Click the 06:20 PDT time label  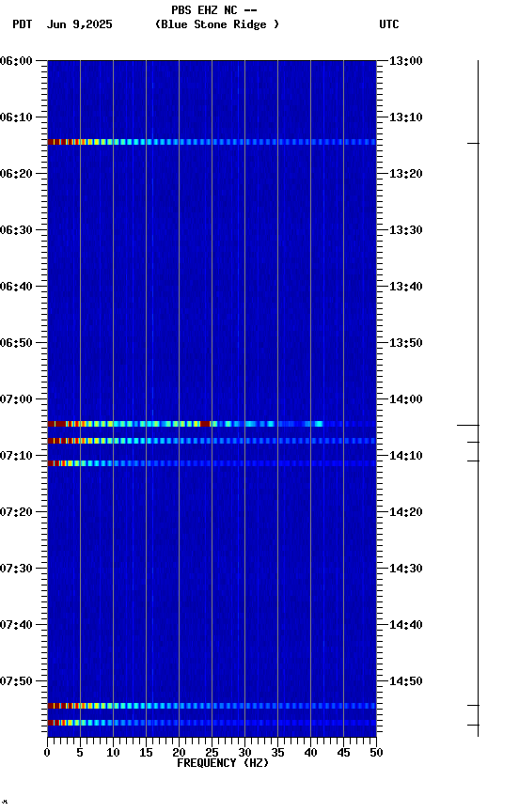[16, 174]
